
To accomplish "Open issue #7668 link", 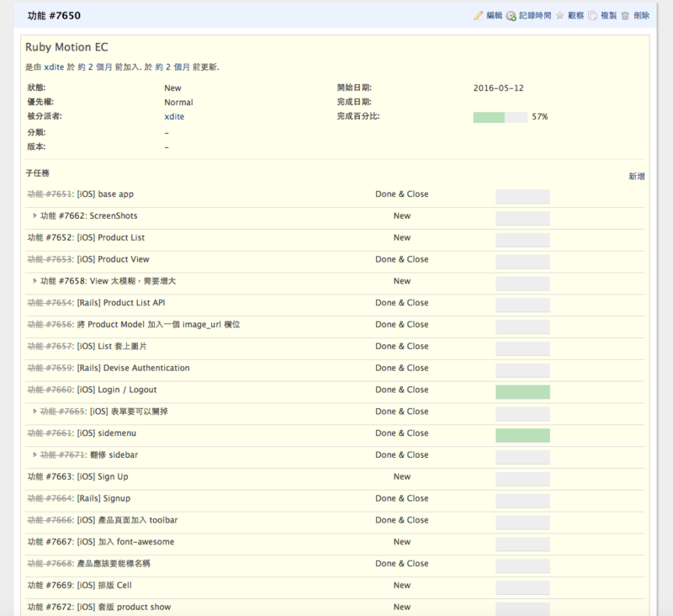I will click(50, 564).
